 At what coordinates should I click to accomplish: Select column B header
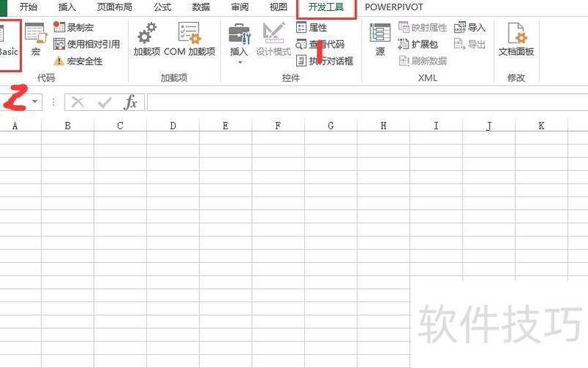point(68,126)
